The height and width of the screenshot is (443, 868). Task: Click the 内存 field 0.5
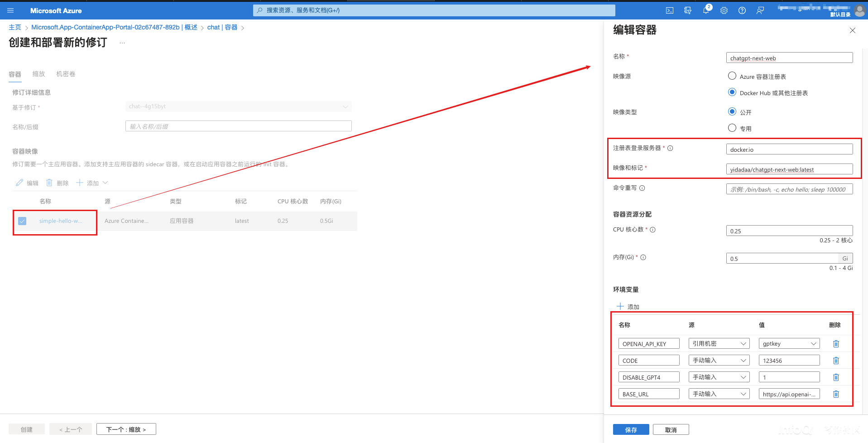(x=782, y=258)
